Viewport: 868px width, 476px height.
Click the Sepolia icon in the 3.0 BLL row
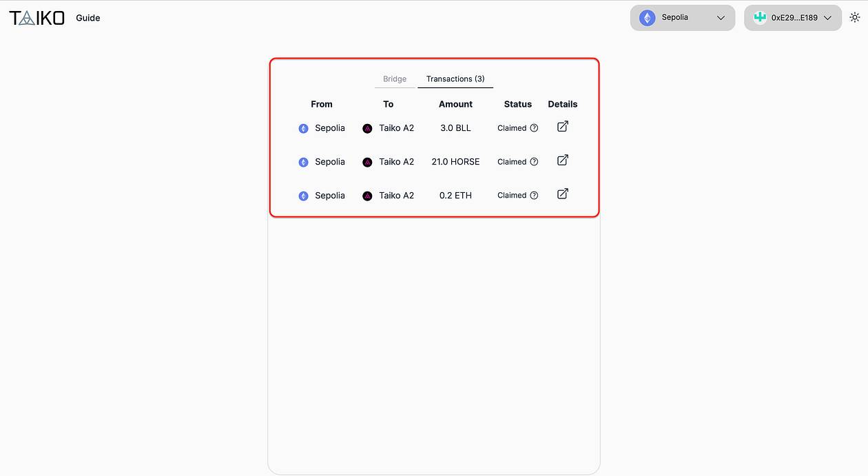pos(303,128)
